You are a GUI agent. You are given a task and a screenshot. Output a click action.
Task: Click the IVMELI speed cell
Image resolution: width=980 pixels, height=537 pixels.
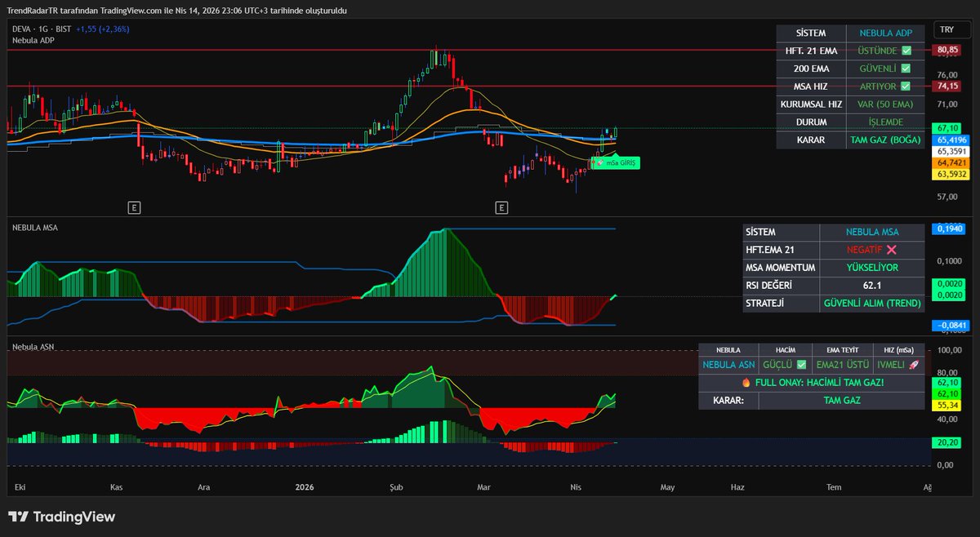click(x=898, y=365)
